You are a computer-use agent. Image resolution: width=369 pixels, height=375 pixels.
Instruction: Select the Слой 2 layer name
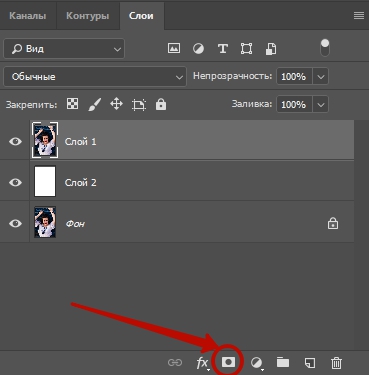click(80, 183)
